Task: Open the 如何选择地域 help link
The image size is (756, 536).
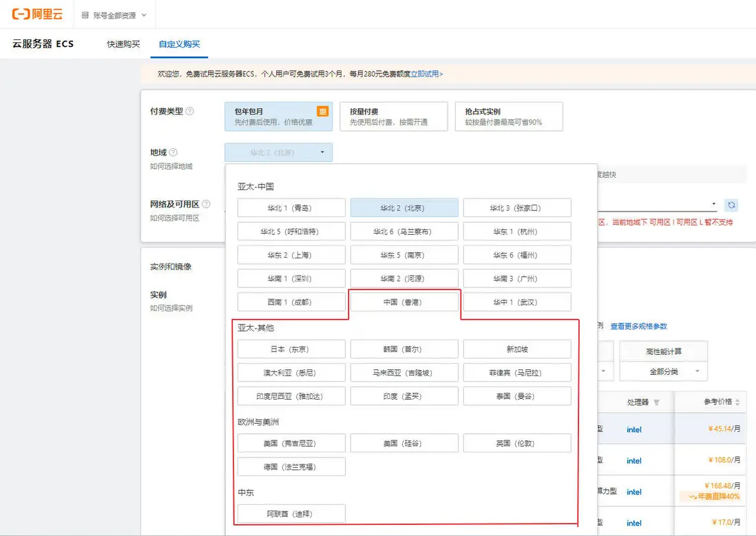Action: 171,167
